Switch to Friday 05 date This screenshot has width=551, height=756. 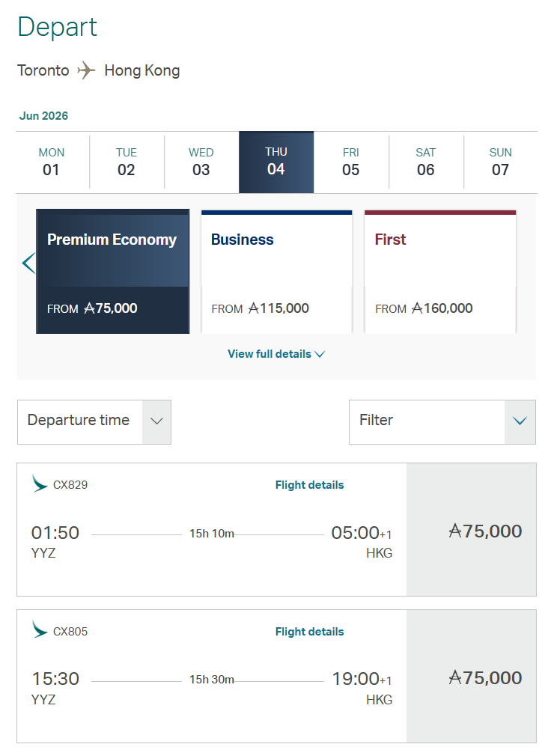[x=351, y=162]
